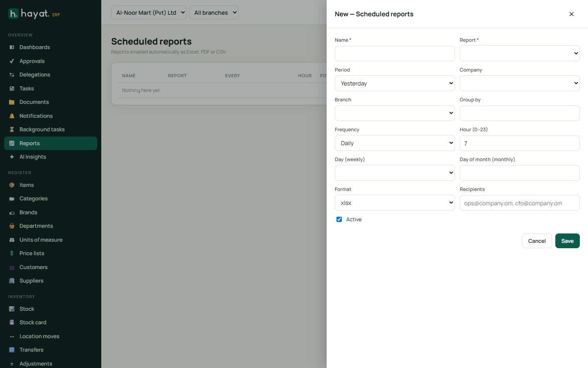Image resolution: width=588 pixels, height=368 pixels.
Task: Click the Recipients email field
Action: click(519, 203)
